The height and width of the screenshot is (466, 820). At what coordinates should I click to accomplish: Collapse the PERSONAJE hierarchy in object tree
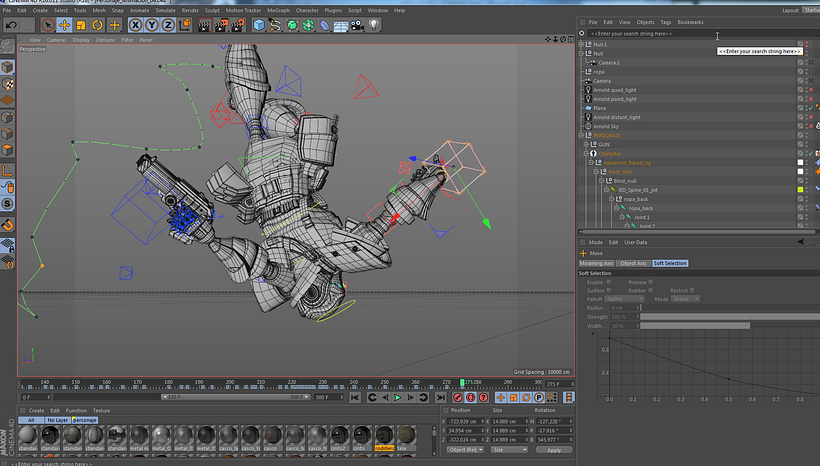point(582,135)
